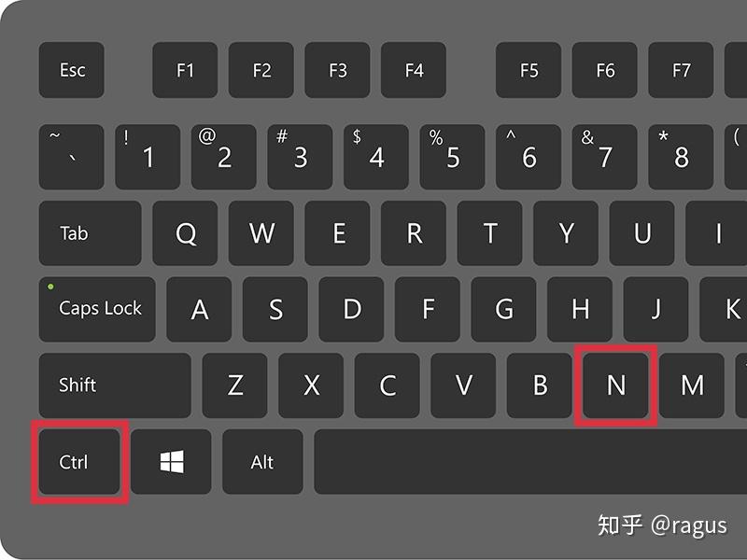Click the 5 key with percent symbol
Image resolution: width=747 pixels, height=560 pixels.
(x=452, y=157)
